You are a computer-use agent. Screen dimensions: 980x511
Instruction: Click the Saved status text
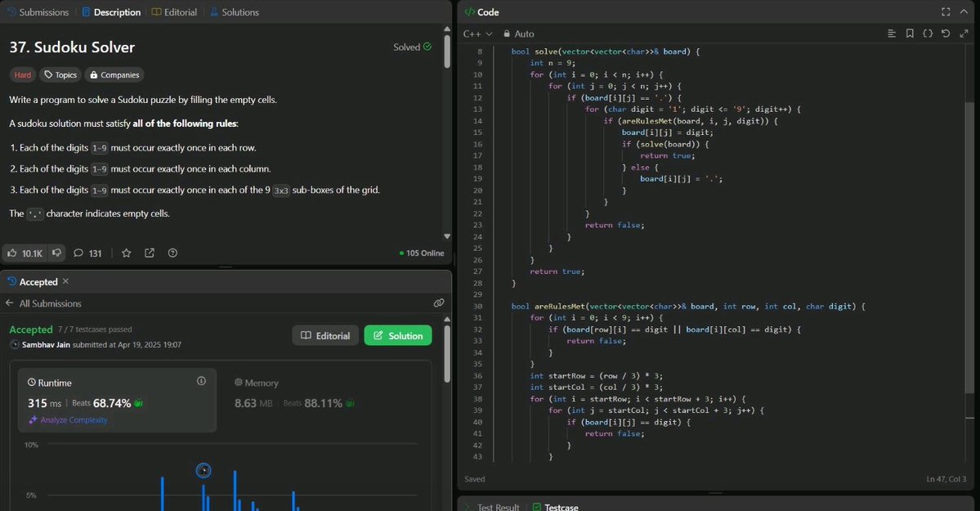pyautogui.click(x=474, y=479)
